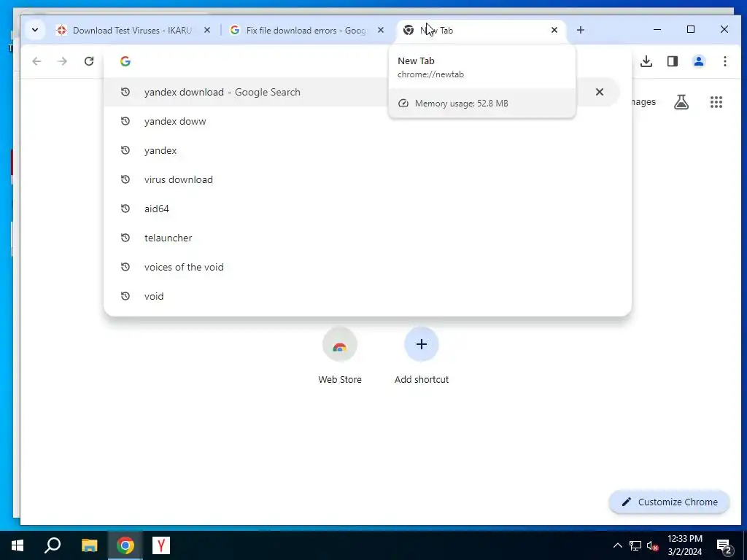The image size is (747, 560).
Task: Open the notification center icon
Action: pos(724,545)
